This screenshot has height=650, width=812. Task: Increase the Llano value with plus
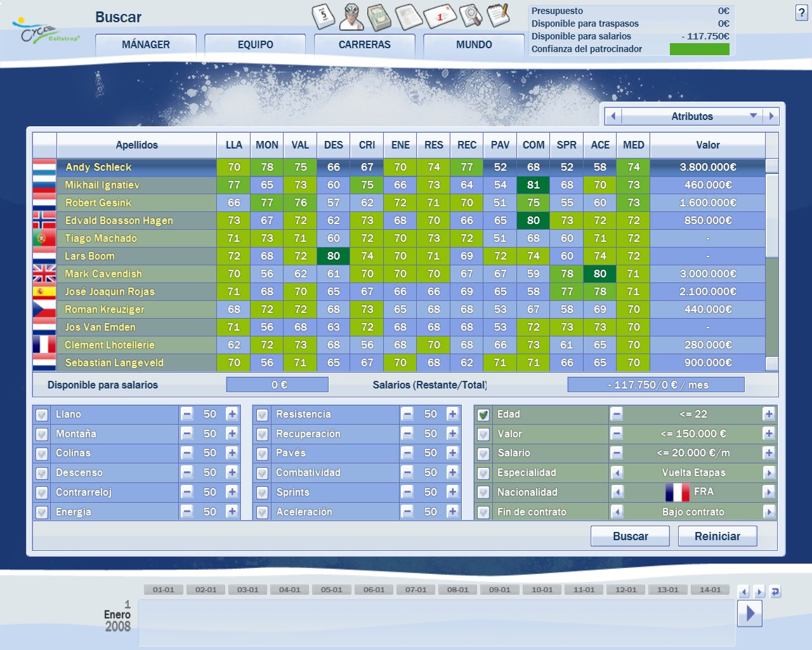(232, 415)
